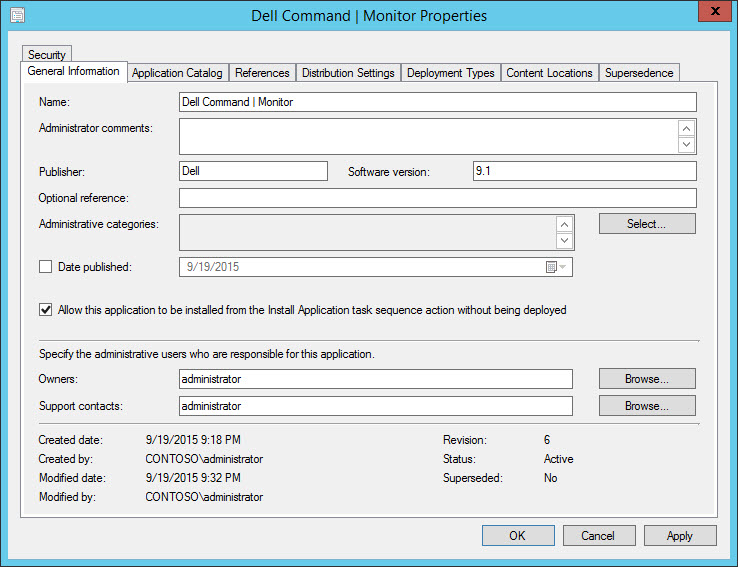This screenshot has width=738, height=567.
Task: Open the Application Catalog tab
Action: pos(178,73)
